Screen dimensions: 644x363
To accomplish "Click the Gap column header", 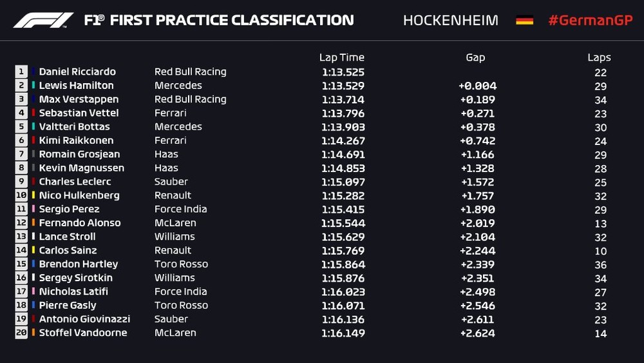I will pyautogui.click(x=475, y=57).
